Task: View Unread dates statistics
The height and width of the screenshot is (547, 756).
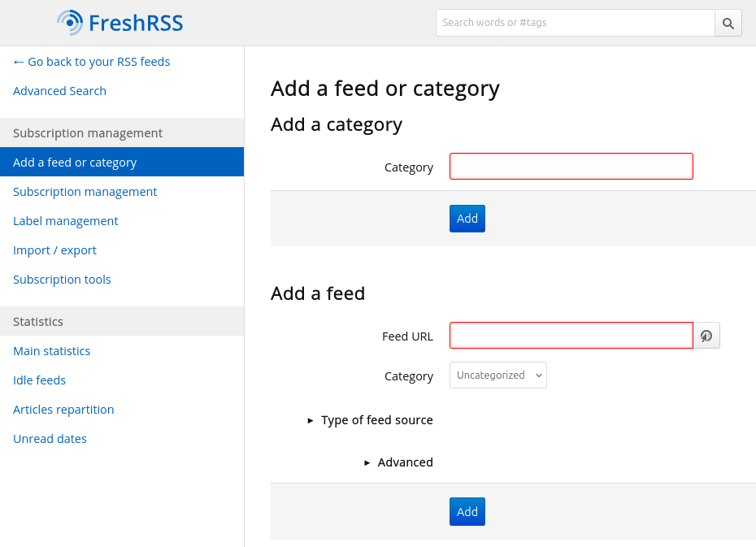Action: (50, 439)
